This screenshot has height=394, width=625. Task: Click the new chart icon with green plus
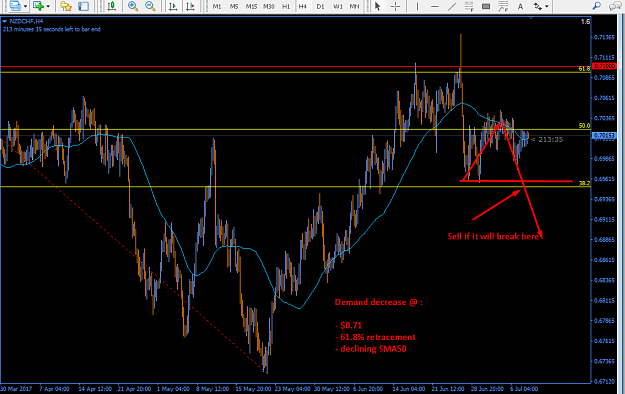pyautogui.click(x=38, y=6)
